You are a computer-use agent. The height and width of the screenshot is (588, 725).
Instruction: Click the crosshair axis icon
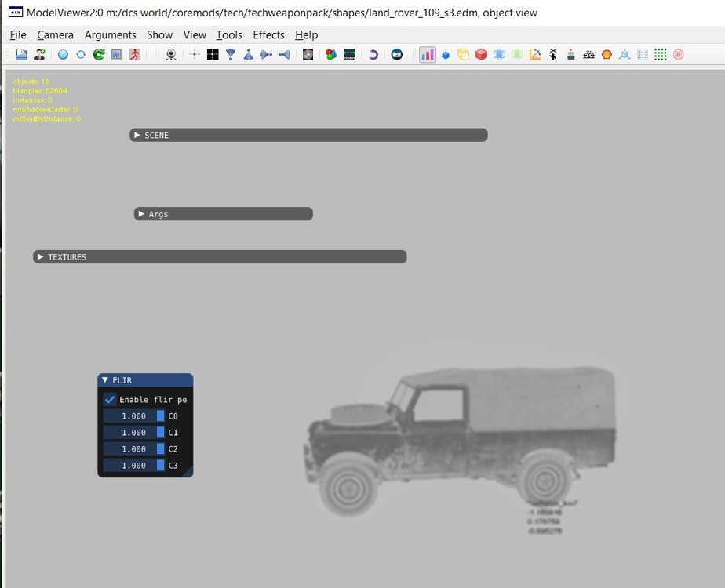[x=194, y=55]
